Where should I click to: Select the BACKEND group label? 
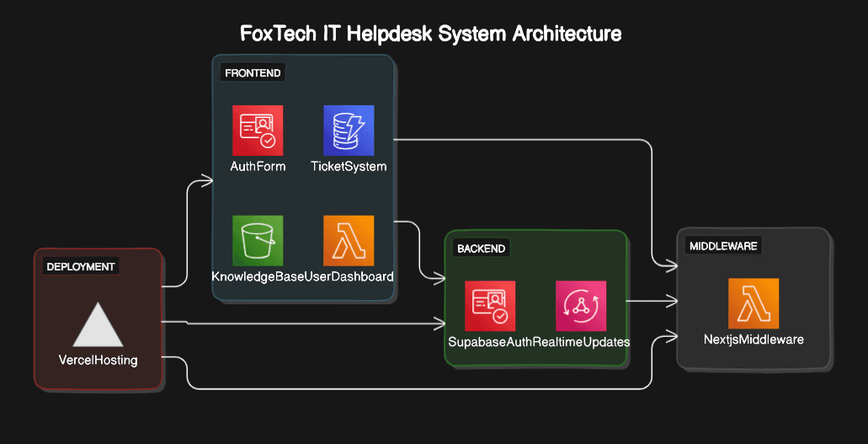[481, 249]
